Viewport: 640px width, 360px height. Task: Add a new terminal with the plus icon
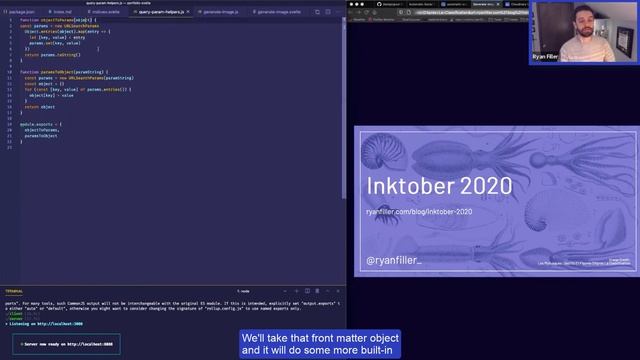coord(297,291)
